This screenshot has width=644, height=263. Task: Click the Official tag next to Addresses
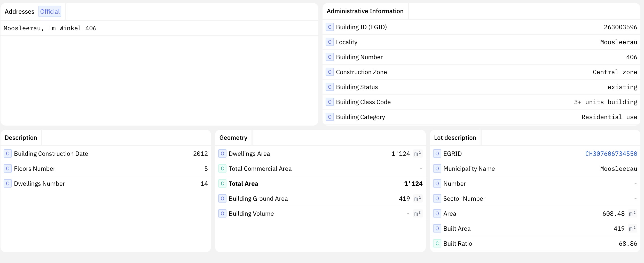(50, 11)
